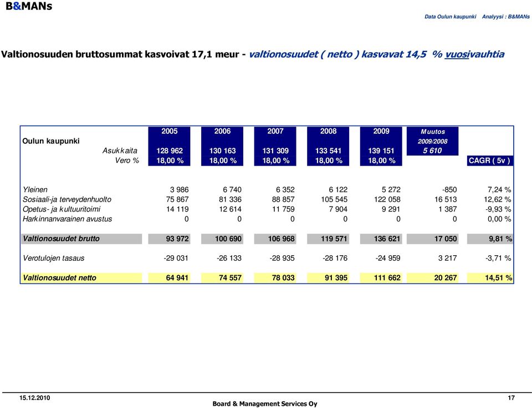Click population value 130 163
This screenshot has height=408, width=532.
pyautogui.click(x=223, y=151)
